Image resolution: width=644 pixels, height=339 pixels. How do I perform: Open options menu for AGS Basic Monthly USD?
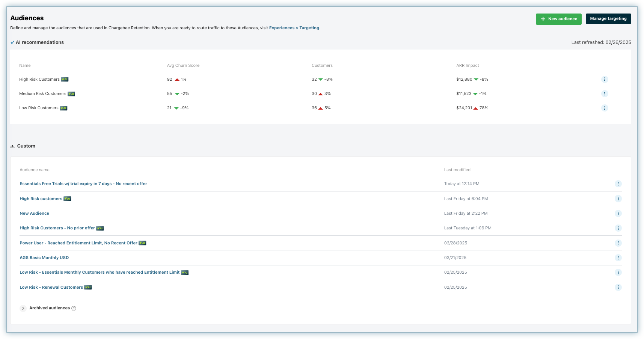pos(618,258)
